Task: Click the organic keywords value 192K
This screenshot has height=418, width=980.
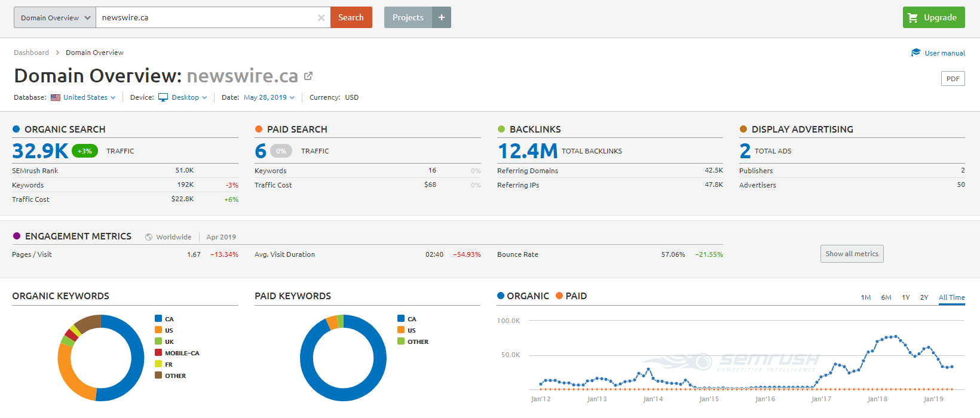Action: (186, 185)
